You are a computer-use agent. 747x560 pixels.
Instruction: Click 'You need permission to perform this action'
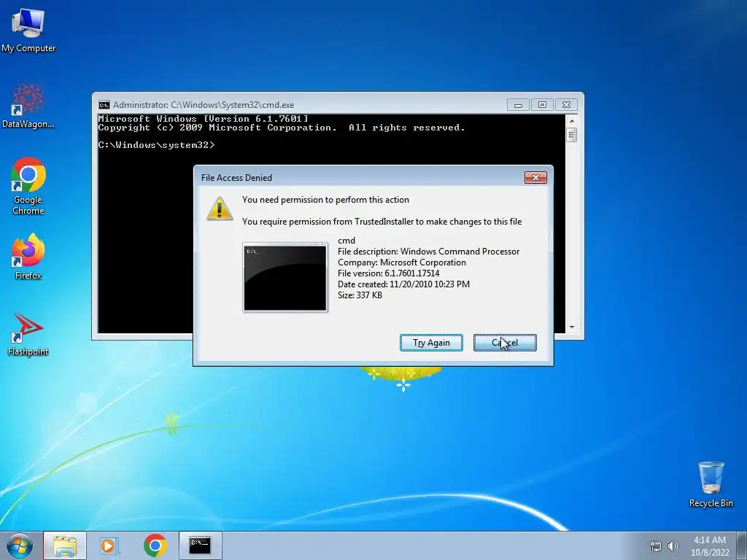click(325, 200)
